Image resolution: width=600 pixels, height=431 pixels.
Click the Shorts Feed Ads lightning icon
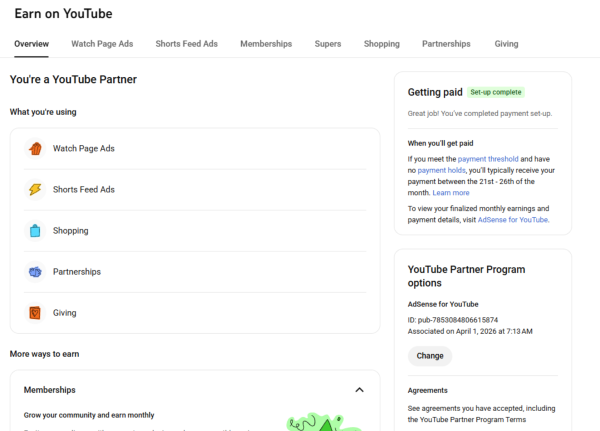(x=35, y=189)
